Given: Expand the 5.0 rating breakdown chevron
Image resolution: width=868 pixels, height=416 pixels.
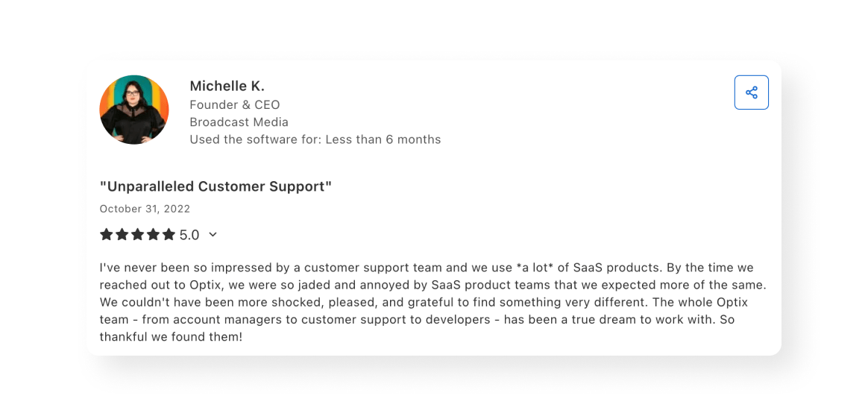Looking at the screenshot, I should coord(213,234).
